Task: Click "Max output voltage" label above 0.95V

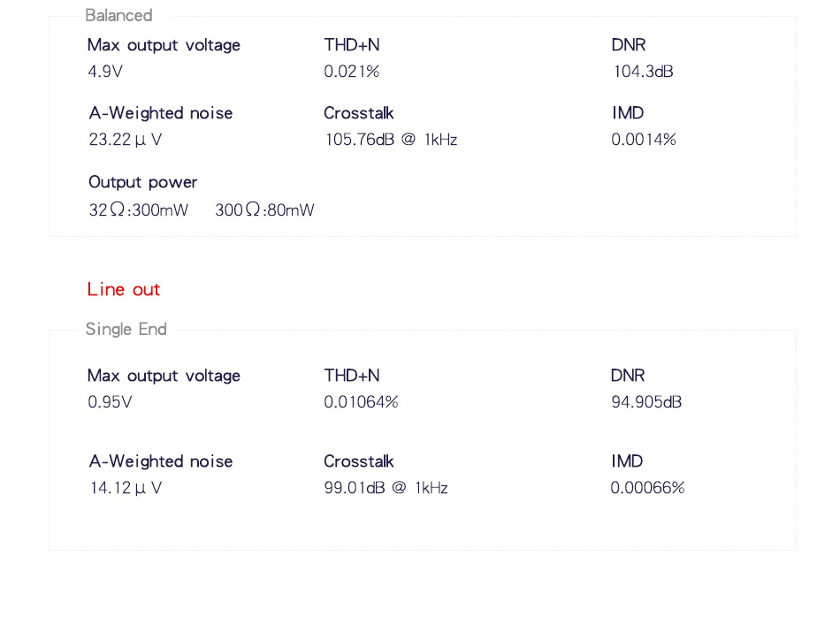Action: point(164,376)
